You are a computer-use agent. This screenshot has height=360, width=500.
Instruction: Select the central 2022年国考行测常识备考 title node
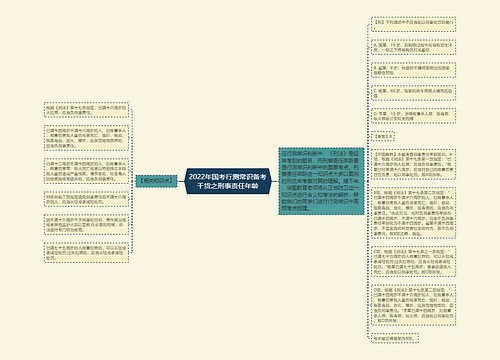(228, 181)
